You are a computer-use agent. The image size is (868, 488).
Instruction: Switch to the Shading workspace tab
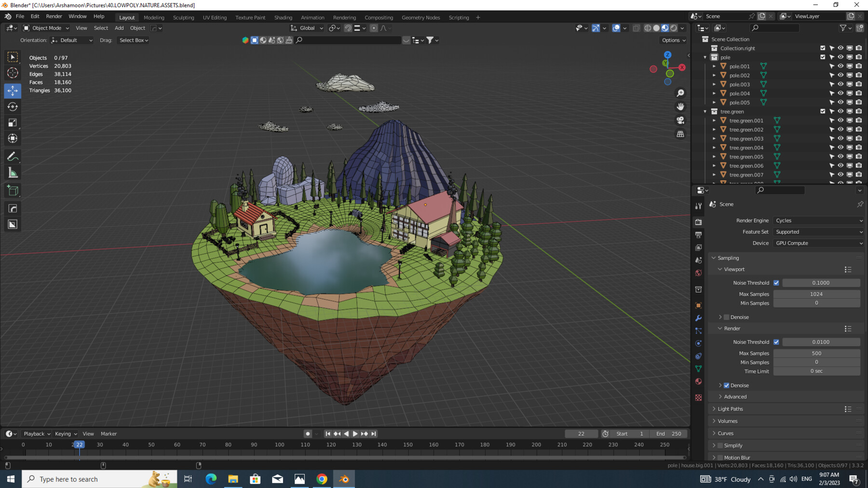pos(283,17)
